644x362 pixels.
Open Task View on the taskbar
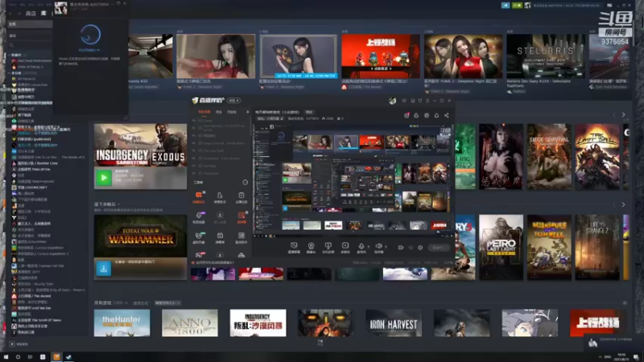[x=30, y=356]
